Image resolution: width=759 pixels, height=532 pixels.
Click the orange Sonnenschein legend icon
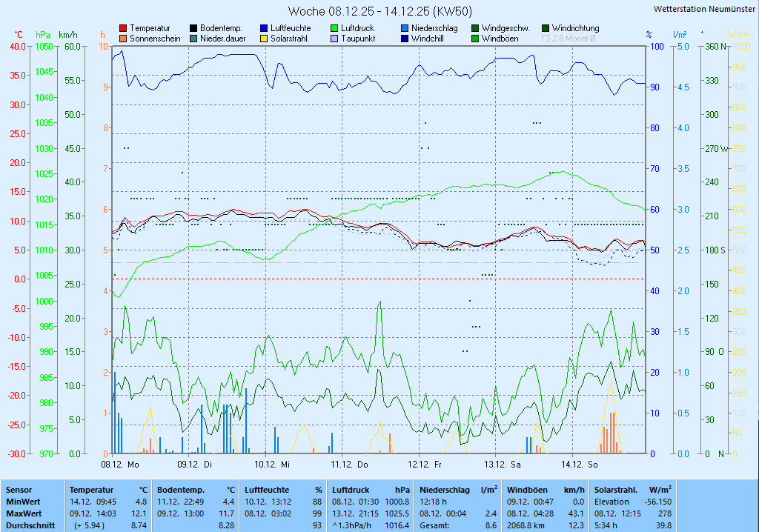[x=123, y=39]
